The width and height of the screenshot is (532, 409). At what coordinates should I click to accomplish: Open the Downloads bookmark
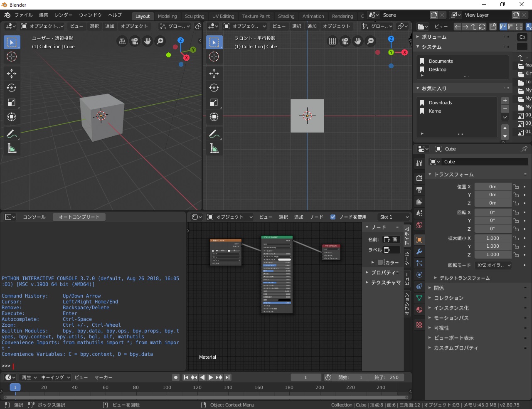pyautogui.click(x=440, y=103)
